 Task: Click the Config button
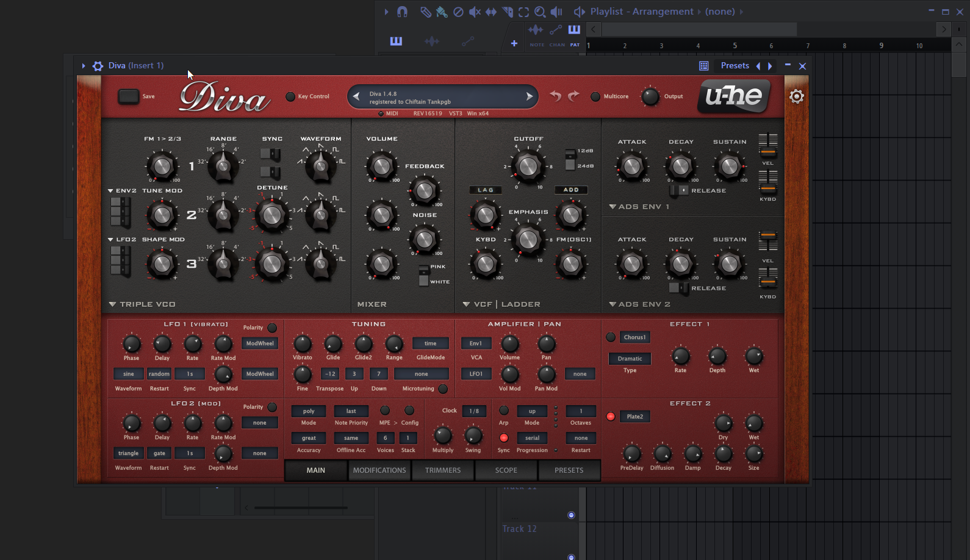coord(409,411)
